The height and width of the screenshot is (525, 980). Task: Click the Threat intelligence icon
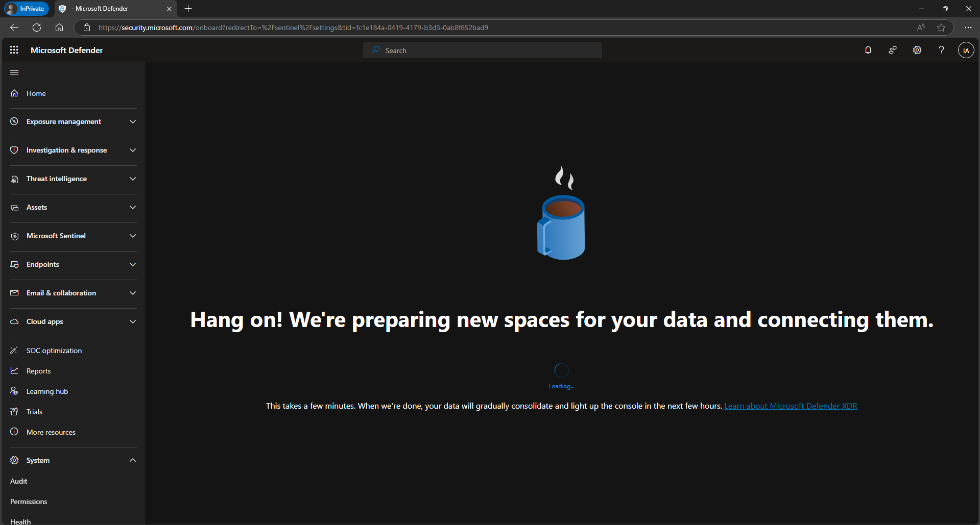pos(14,179)
